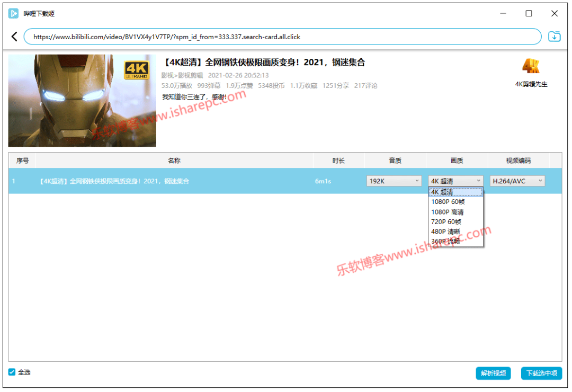Click the 解析视频 button

coord(493,373)
